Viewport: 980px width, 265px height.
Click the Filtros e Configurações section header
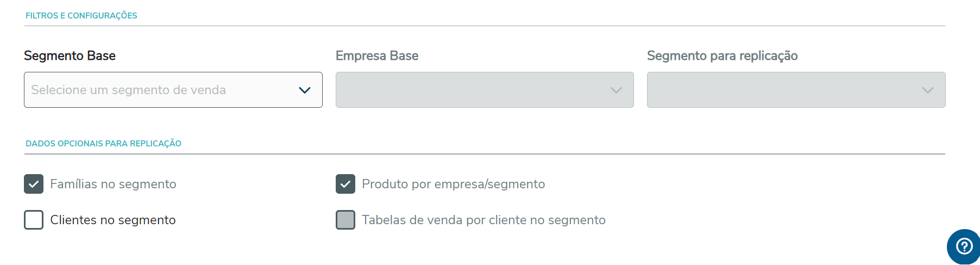(81, 16)
